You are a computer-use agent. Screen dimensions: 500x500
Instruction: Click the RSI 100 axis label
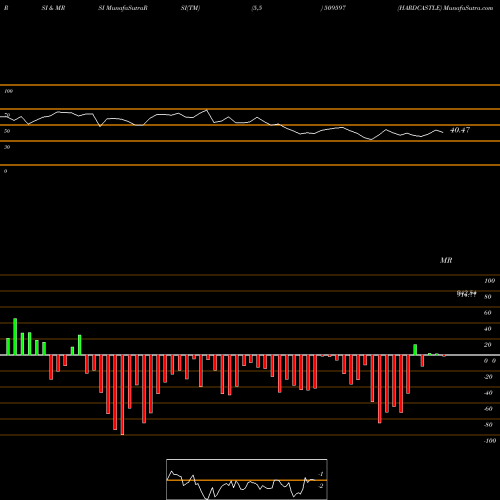(x=8, y=91)
